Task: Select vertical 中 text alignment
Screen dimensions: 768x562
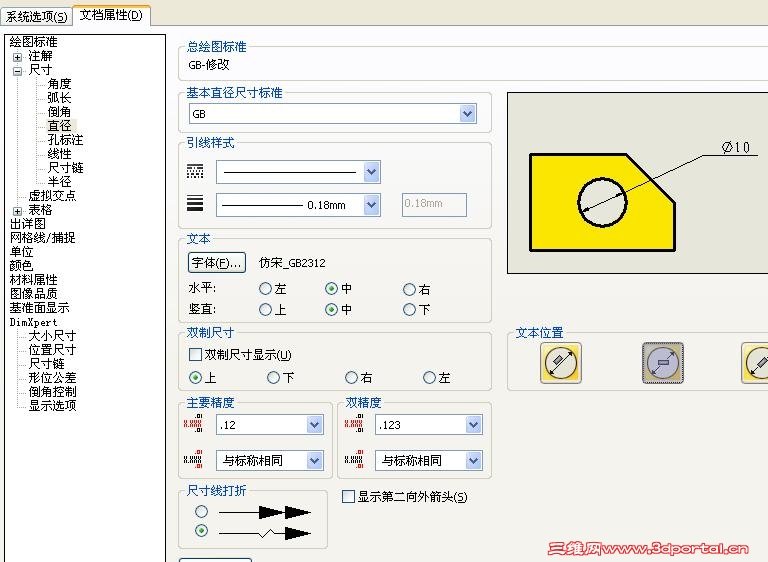Action: point(332,309)
